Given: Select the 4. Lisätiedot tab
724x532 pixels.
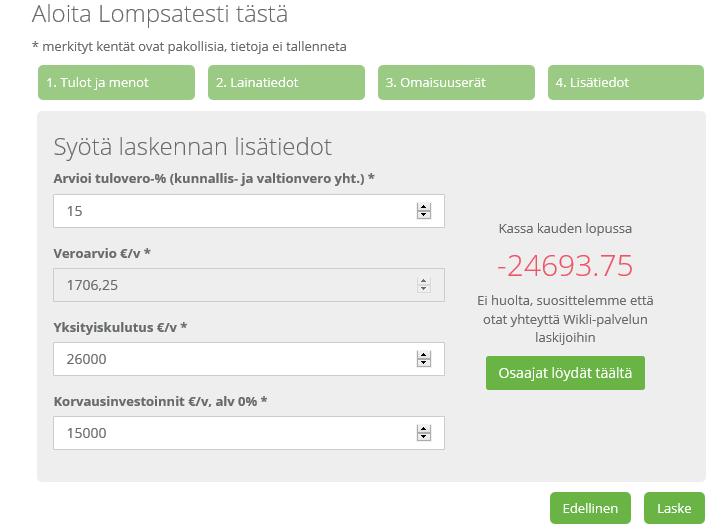Looking at the screenshot, I should pyautogui.click(x=626, y=82).
